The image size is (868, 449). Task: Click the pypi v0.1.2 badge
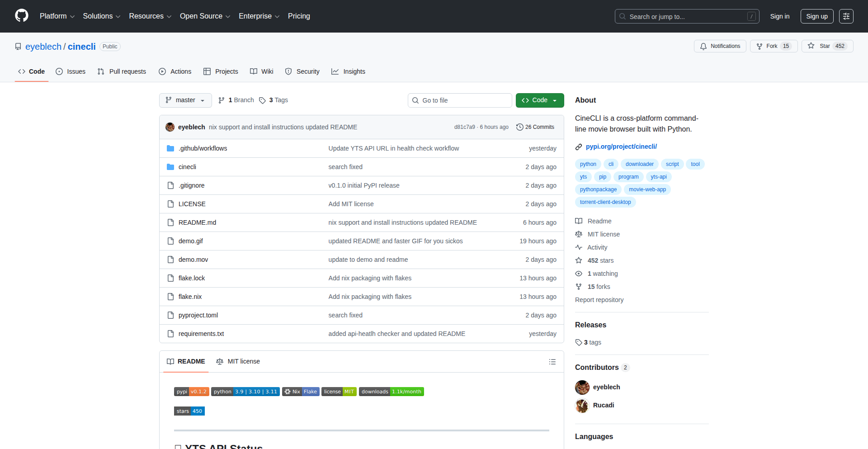point(192,392)
